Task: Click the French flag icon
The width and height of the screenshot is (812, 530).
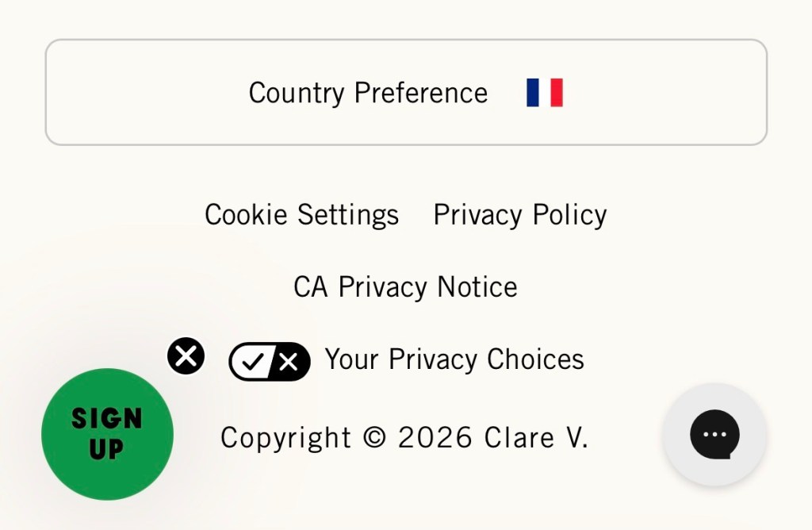Action: point(544,92)
